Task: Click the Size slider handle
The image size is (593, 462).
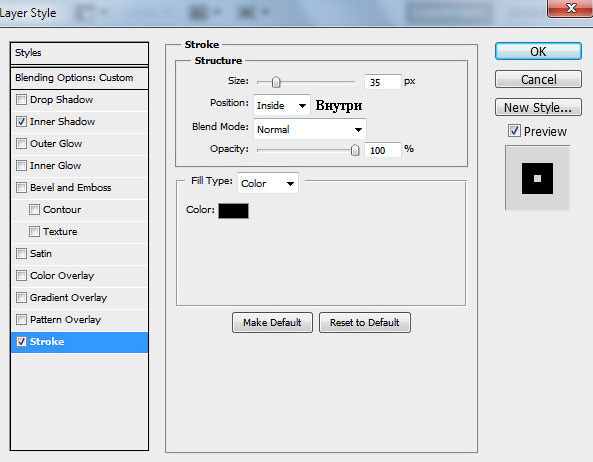Action: 276,82
